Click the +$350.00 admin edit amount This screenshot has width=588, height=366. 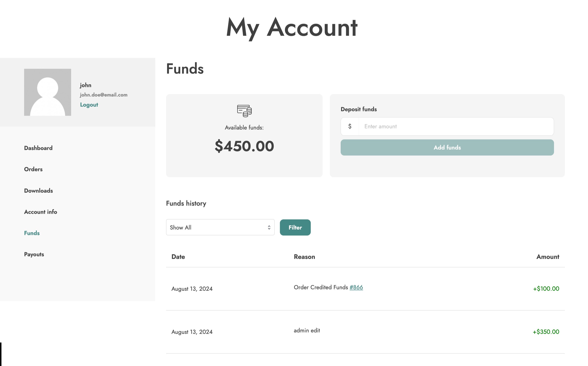click(546, 332)
